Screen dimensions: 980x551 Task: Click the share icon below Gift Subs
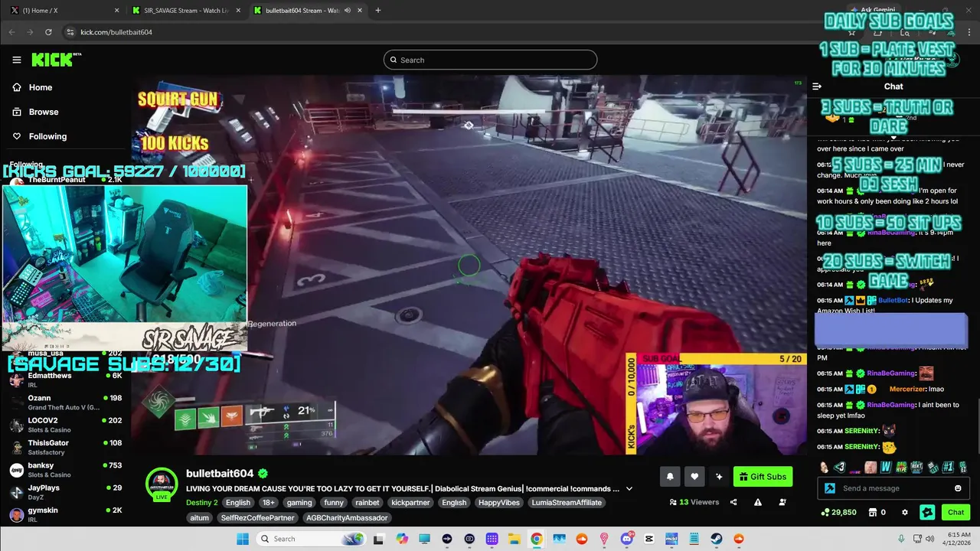tap(733, 503)
